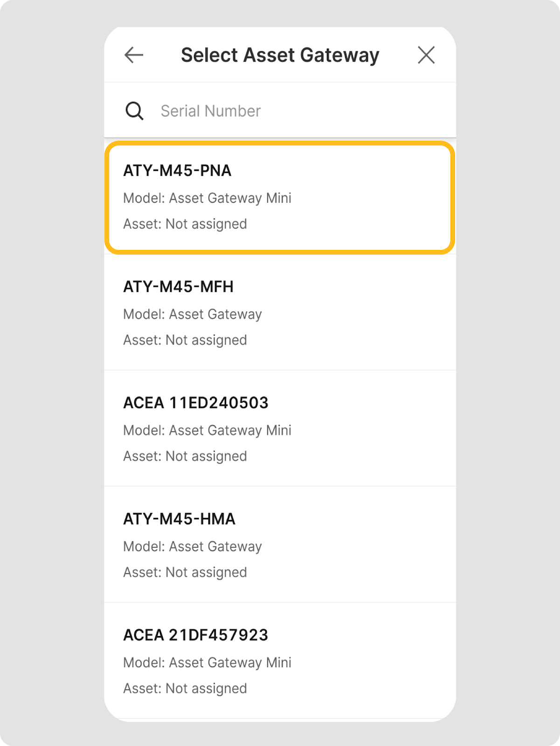560x746 pixels.
Task: Click the asset status under ACEA 21DF457923
Action: point(185,689)
